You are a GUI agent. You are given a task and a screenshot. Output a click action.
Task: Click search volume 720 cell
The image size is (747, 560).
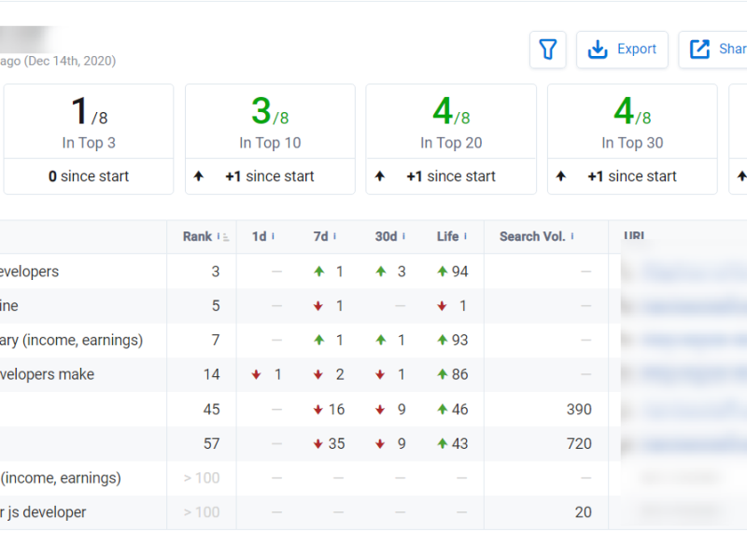click(579, 443)
